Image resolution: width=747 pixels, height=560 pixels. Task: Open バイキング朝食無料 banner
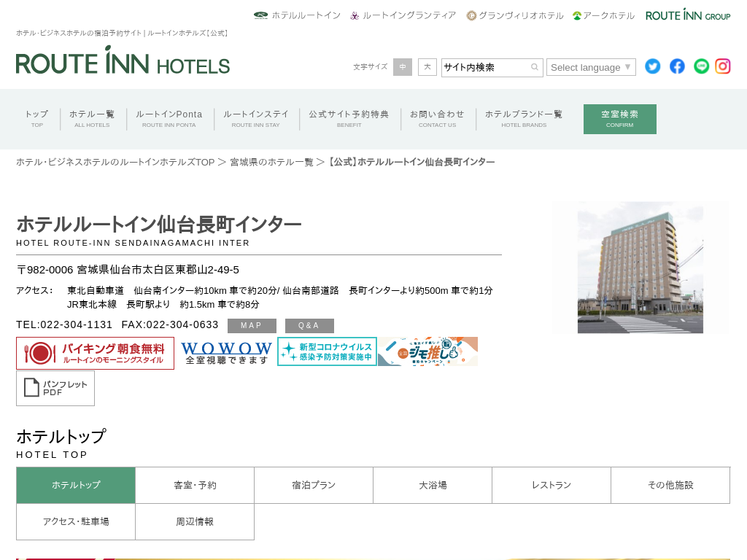click(x=96, y=354)
